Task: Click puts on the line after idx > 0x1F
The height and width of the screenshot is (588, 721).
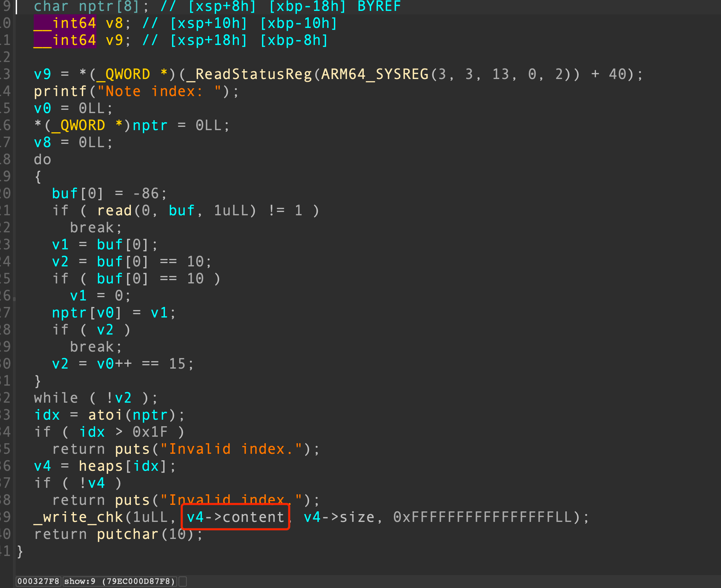Action: 132,449
